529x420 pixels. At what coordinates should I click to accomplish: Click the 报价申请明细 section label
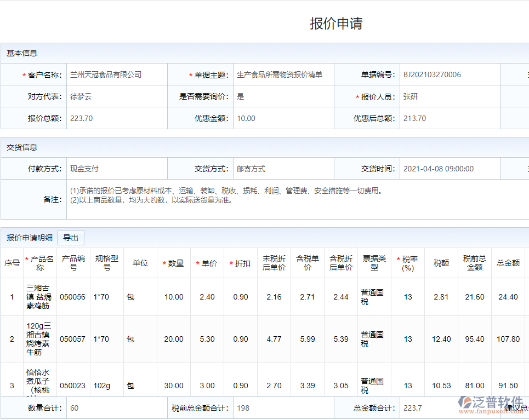(28, 237)
